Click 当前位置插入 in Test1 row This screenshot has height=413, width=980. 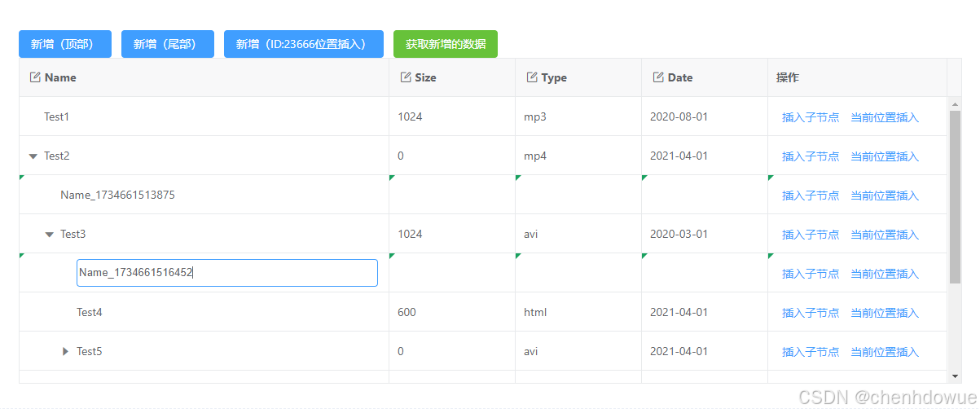click(x=885, y=117)
